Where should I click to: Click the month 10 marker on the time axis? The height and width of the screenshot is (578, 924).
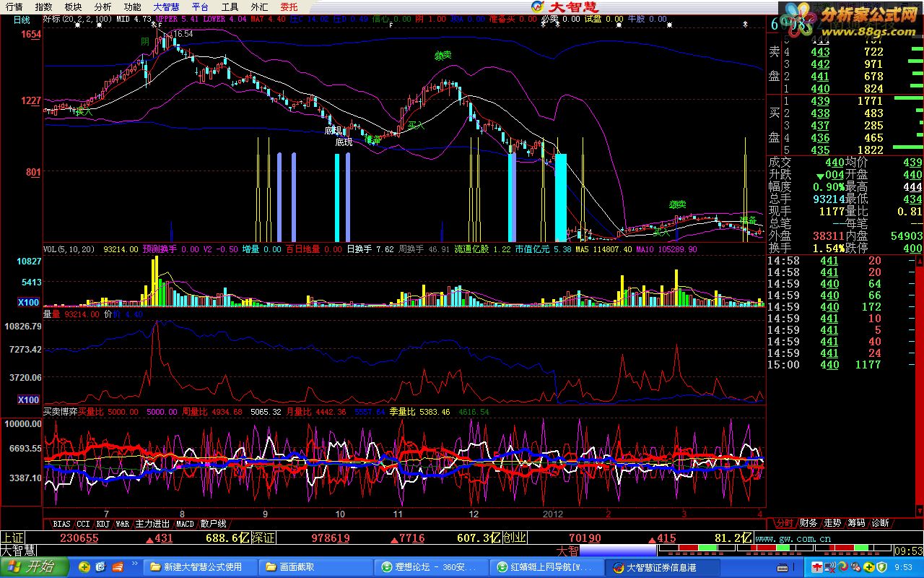pyautogui.click(x=340, y=514)
